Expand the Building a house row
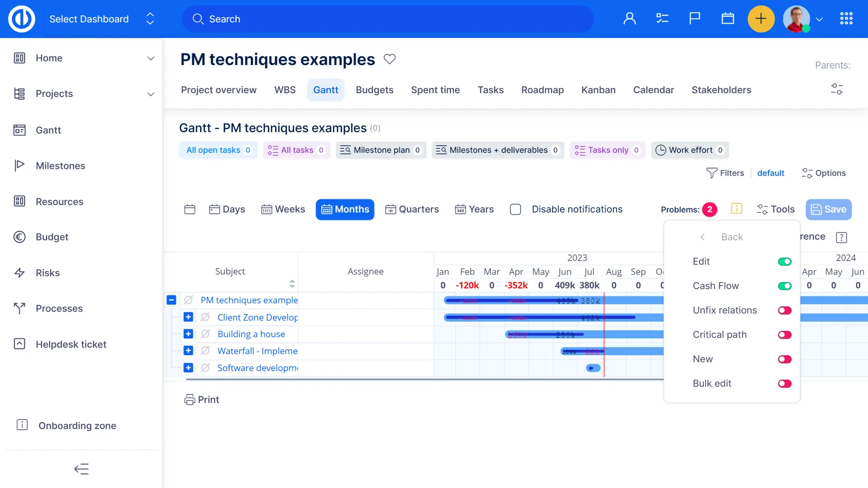Screen dimensions: 868x488 189,334
